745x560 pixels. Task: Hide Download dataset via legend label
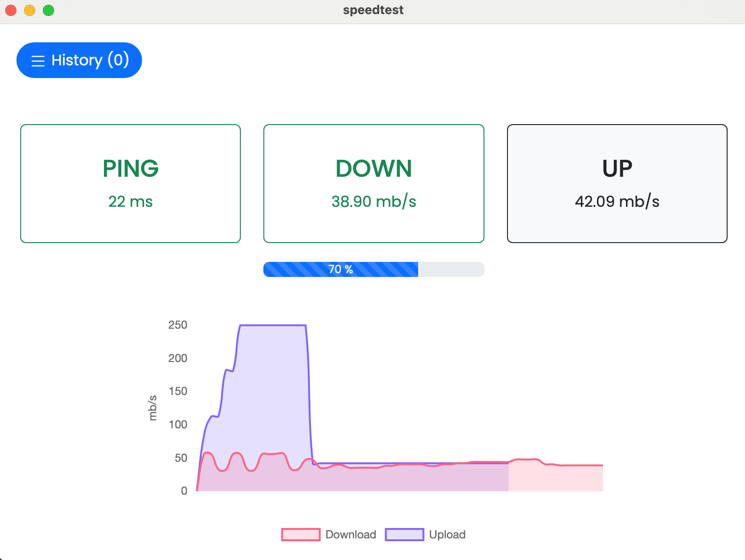(x=350, y=535)
